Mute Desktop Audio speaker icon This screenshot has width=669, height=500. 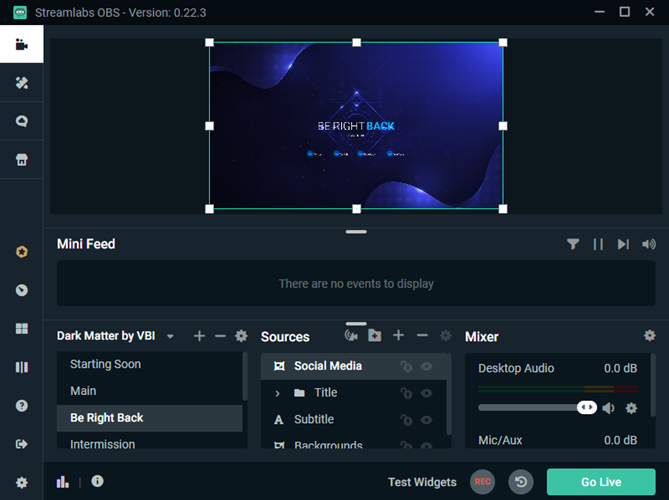(608, 408)
